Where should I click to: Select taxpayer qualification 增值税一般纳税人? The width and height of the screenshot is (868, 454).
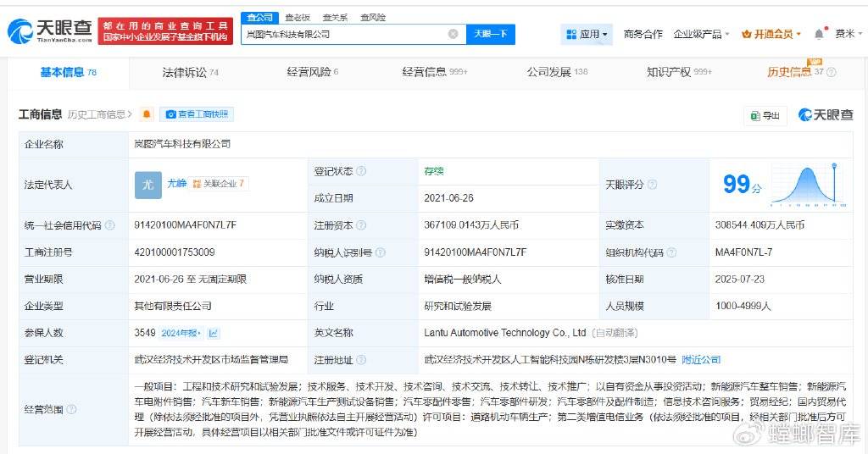[x=463, y=280]
